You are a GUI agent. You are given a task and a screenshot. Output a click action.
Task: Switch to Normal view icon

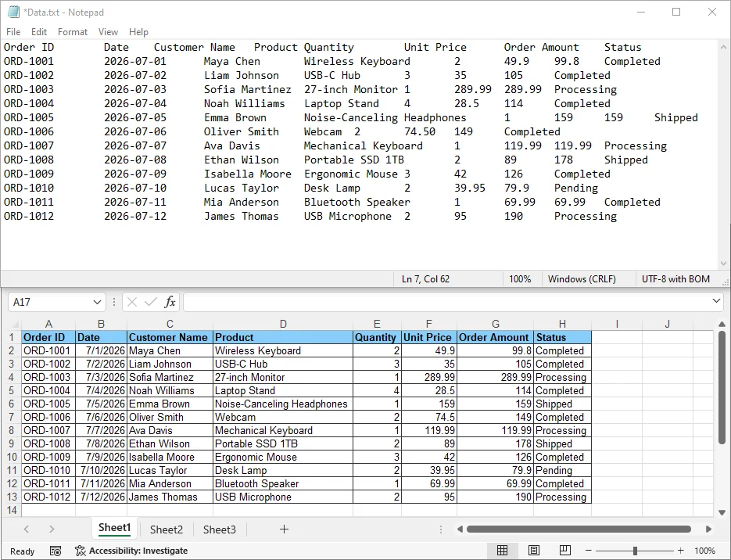click(502, 551)
